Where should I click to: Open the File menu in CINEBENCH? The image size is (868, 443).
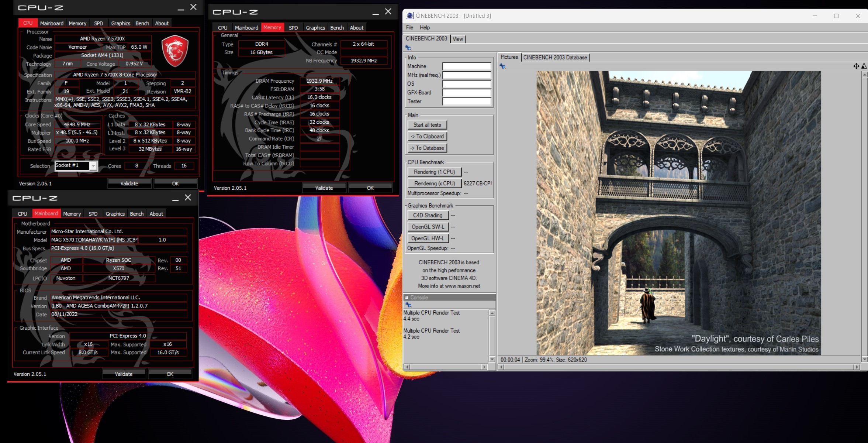tap(409, 27)
